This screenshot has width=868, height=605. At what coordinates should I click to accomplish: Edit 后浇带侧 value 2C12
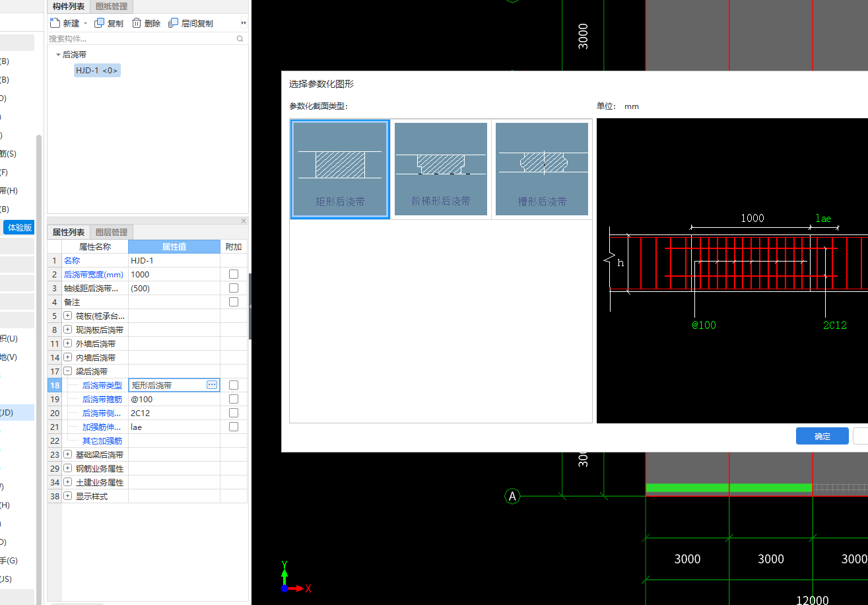(174, 413)
